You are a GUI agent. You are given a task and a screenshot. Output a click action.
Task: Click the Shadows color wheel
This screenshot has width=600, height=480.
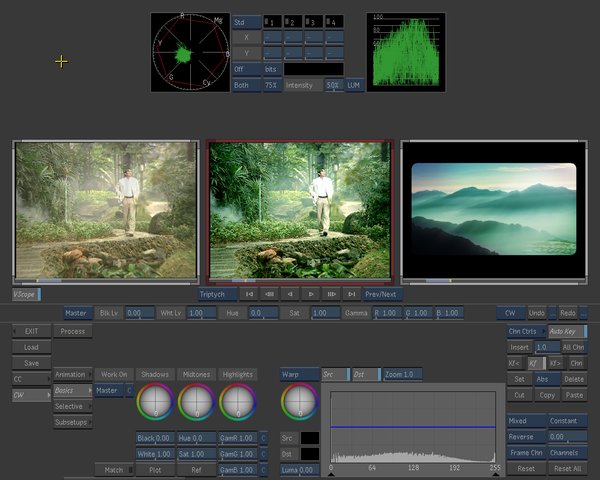(x=156, y=402)
